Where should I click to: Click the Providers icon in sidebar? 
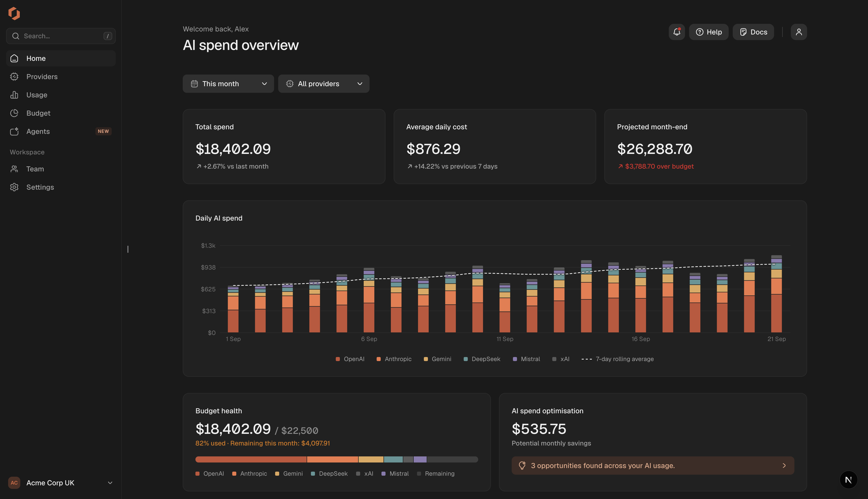[x=14, y=76]
